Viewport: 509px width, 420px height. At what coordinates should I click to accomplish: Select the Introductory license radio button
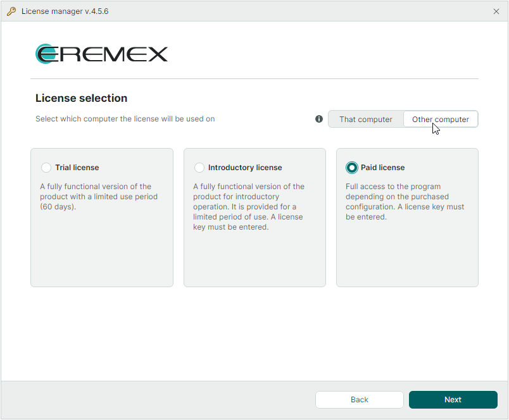199,168
